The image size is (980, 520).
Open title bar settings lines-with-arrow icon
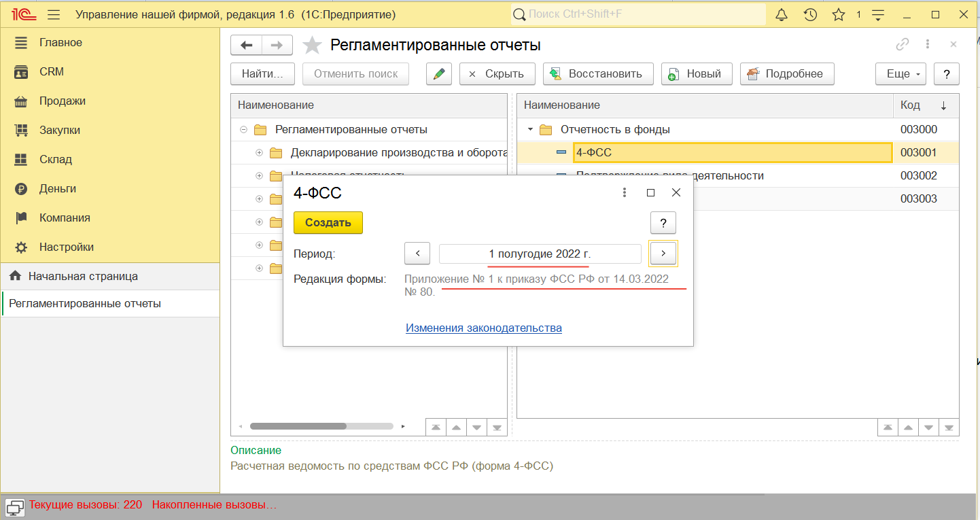[878, 14]
